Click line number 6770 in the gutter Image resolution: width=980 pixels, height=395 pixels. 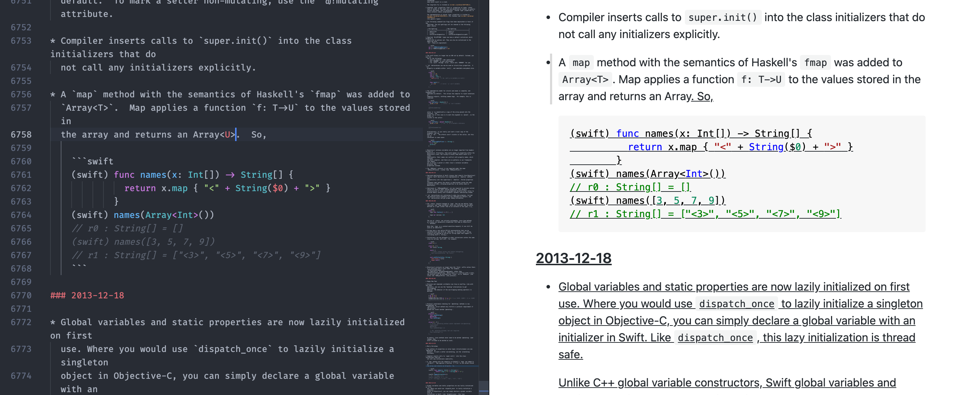point(21,296)
